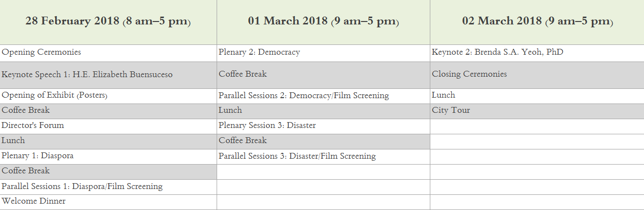Viewport: 644px width, 210px height.
Task: Select Parallel Sessions 2: Democracy/Film Screening
Action: (x=323, y=96)
